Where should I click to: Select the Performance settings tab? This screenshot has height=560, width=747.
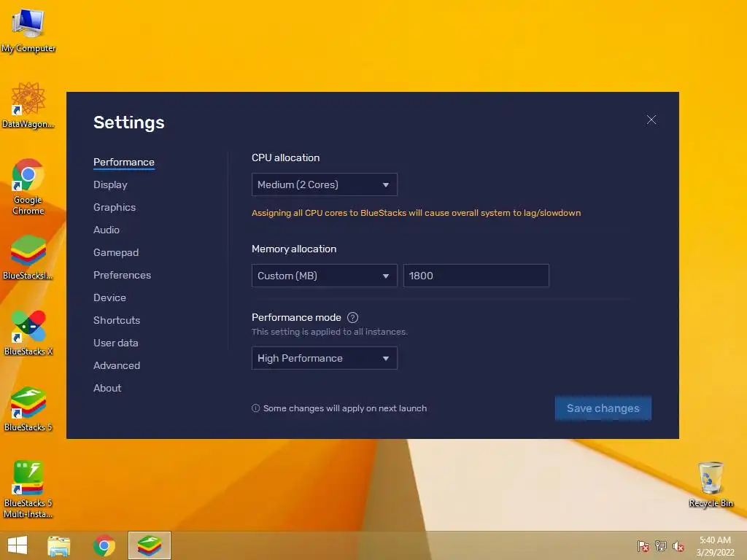pyautogui.click(x=124, y=163)
